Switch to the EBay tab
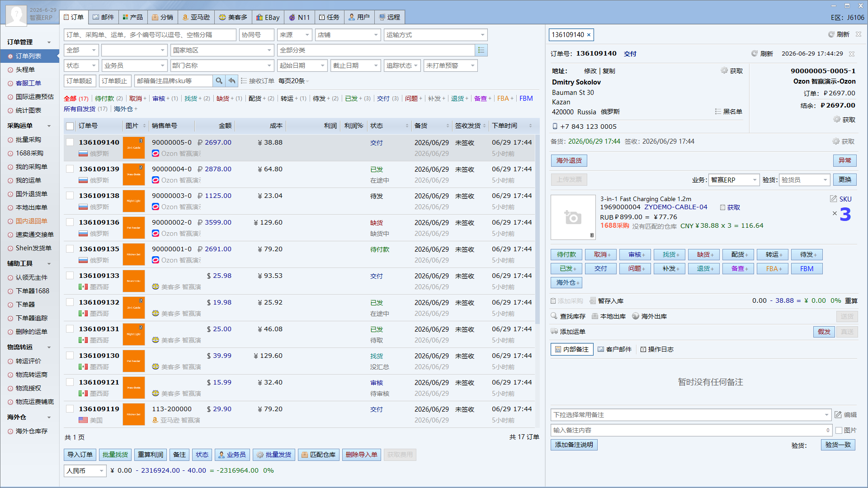Screen dimensions: 868x488 point(268,17)
